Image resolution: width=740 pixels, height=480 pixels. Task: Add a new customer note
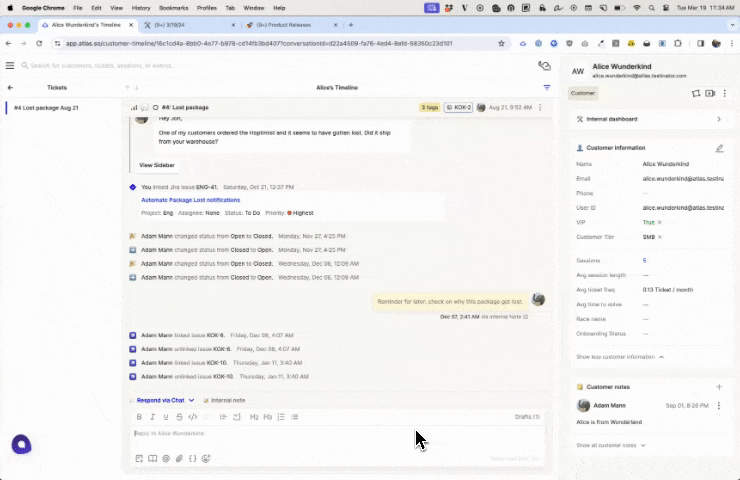click(x=719, y=387)
